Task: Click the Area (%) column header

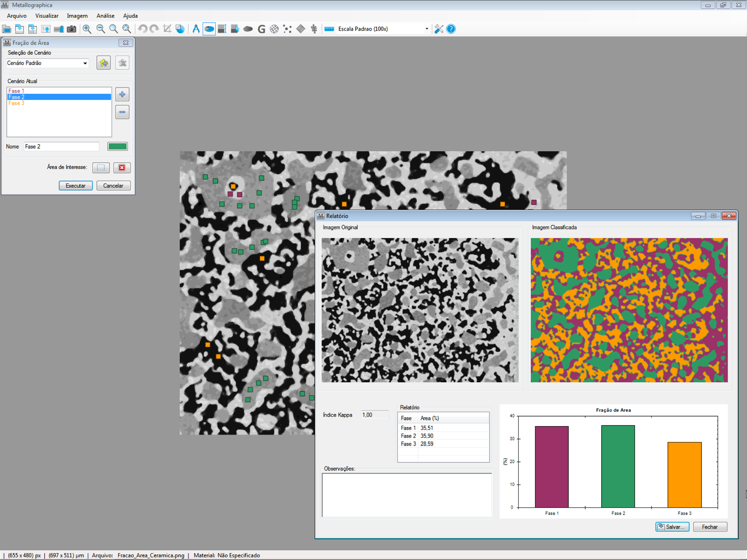Action: pos(453,418)
